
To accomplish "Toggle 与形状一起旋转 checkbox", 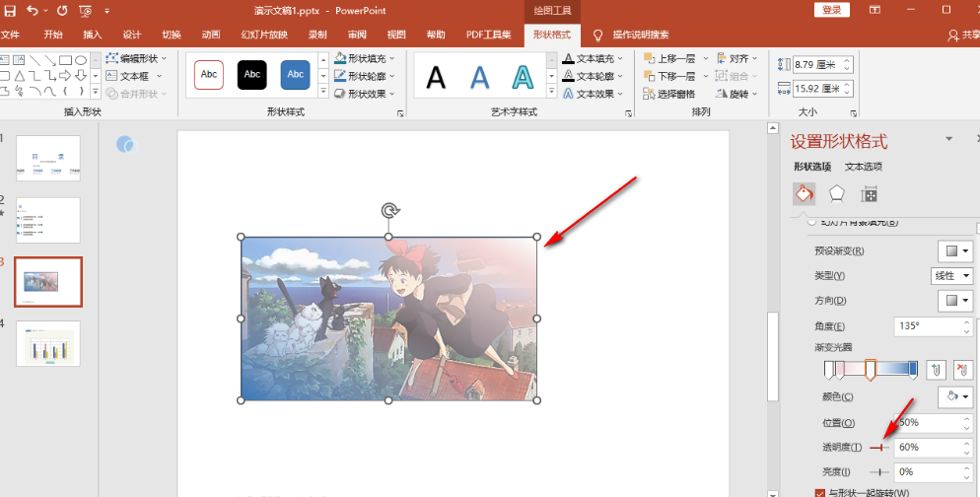I will point(820,492).
